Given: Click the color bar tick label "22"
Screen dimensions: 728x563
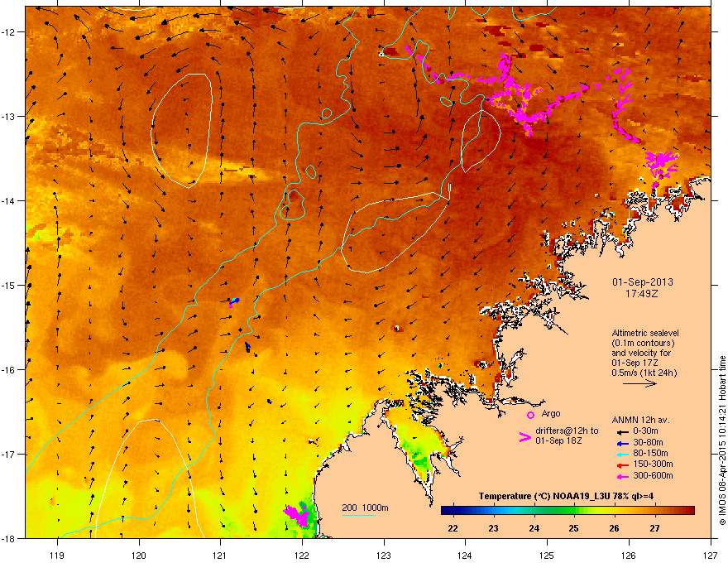Looking at the screenshot, I should pos(453,528).
